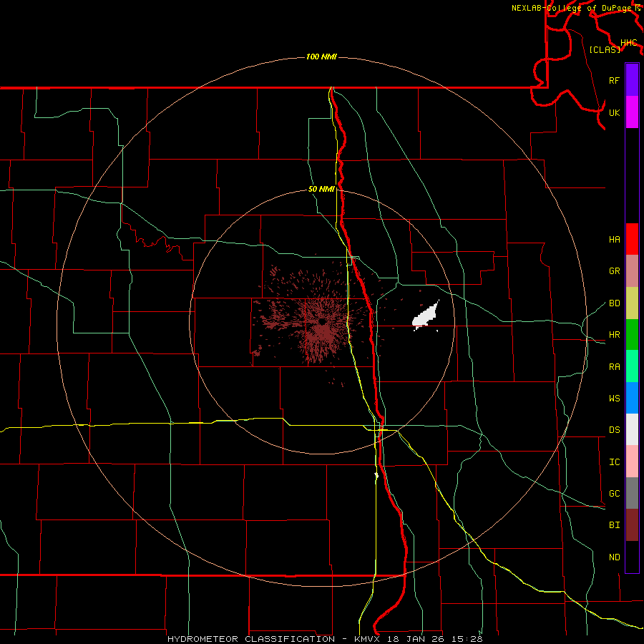Viewport: 644px width, 644px height.
Task: Click the mint green RA legend swatch
Action: [x=632, y=366]
